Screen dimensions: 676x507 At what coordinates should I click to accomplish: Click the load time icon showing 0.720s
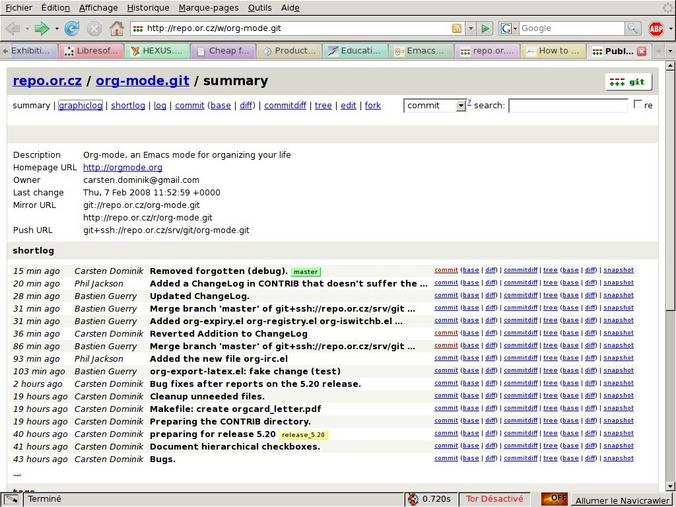point(413,499)
